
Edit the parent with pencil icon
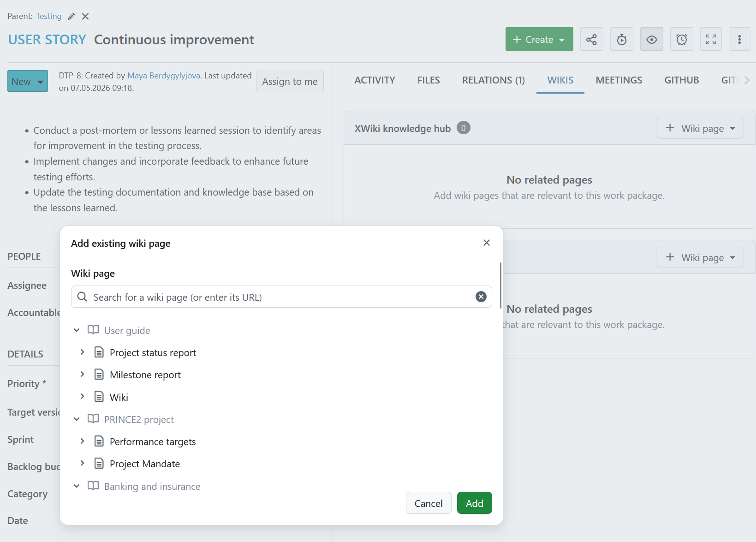71,17
